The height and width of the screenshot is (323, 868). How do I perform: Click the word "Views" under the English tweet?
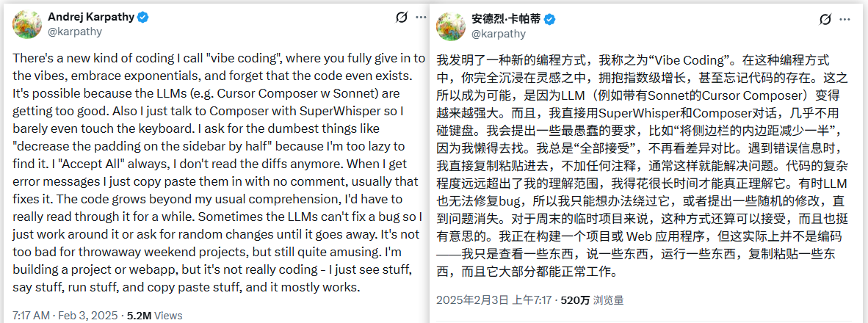pos(168,316)
